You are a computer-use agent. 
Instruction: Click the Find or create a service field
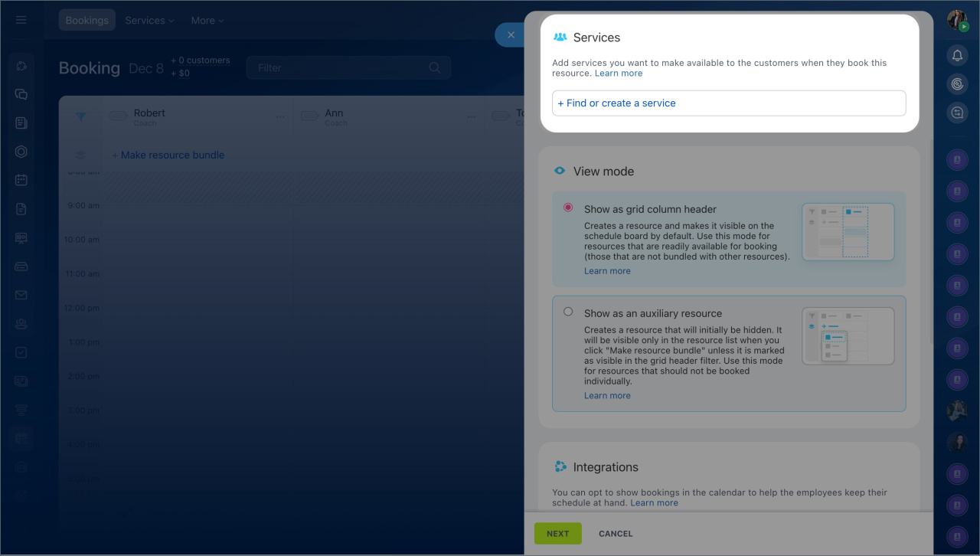(728, 103)
